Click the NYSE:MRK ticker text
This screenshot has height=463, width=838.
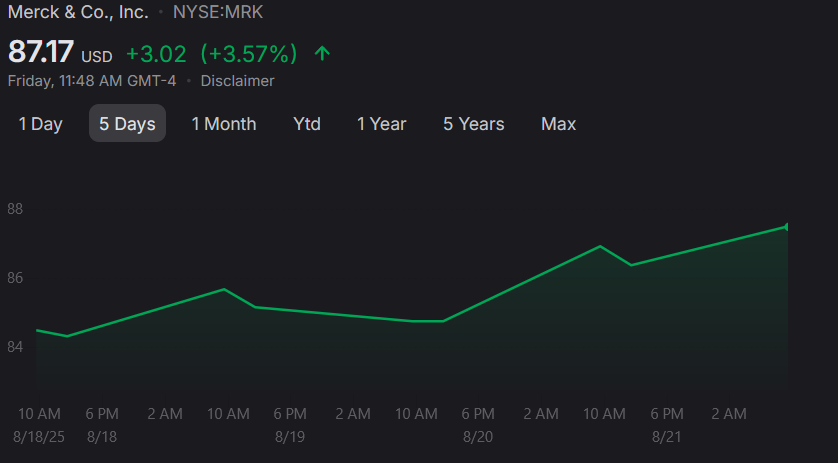[x=218, y=12]
